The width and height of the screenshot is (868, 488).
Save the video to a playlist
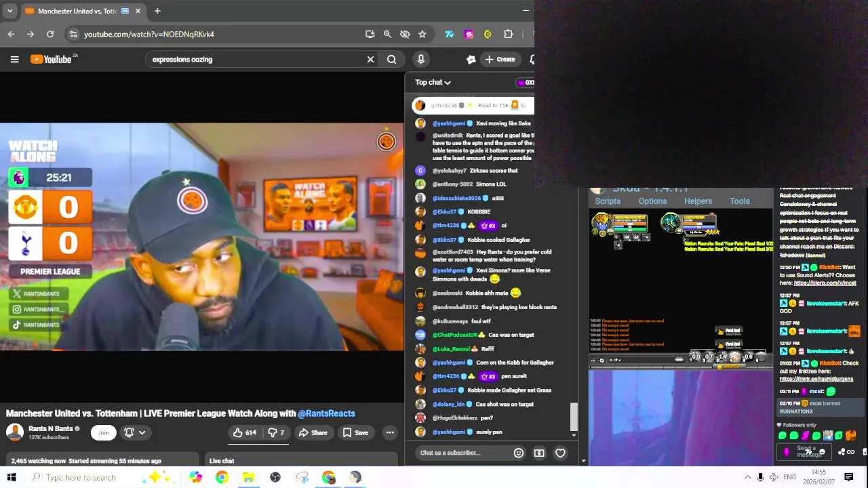355,432
